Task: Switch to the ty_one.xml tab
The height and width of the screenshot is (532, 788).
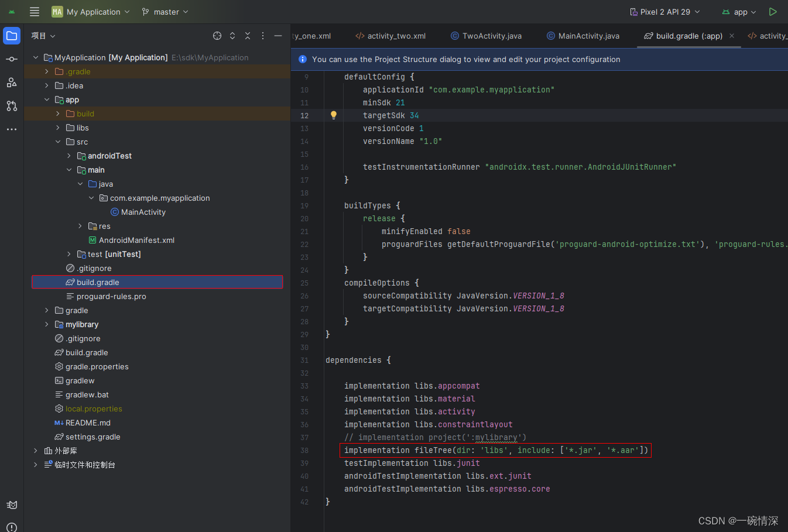Action: (312, 36)
